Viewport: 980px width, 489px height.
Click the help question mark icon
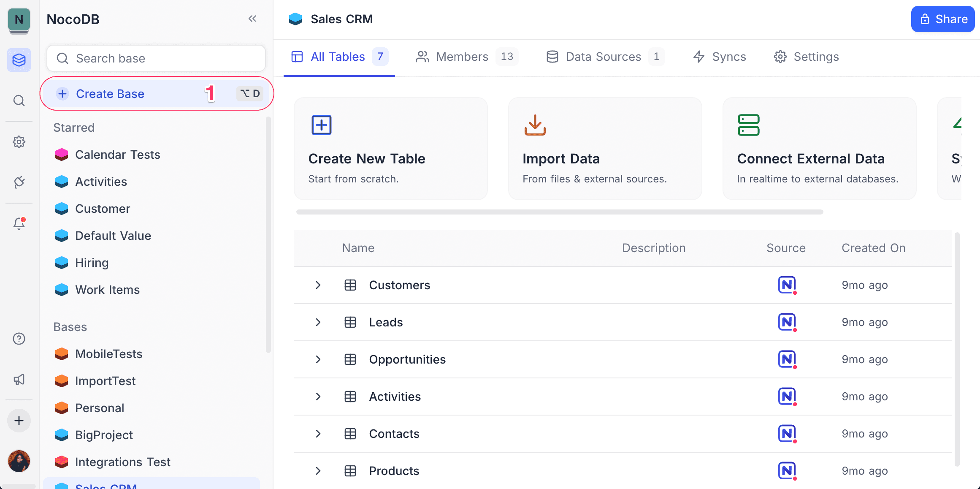(19, 338)
